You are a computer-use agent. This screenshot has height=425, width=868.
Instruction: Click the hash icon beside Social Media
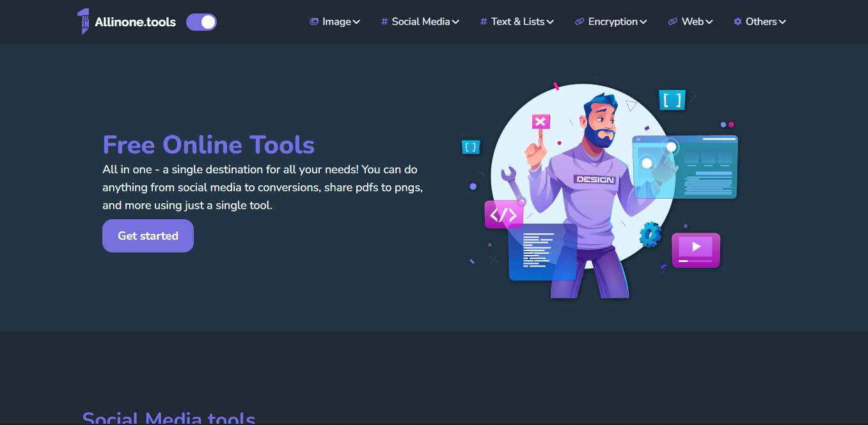click(384, 22)
